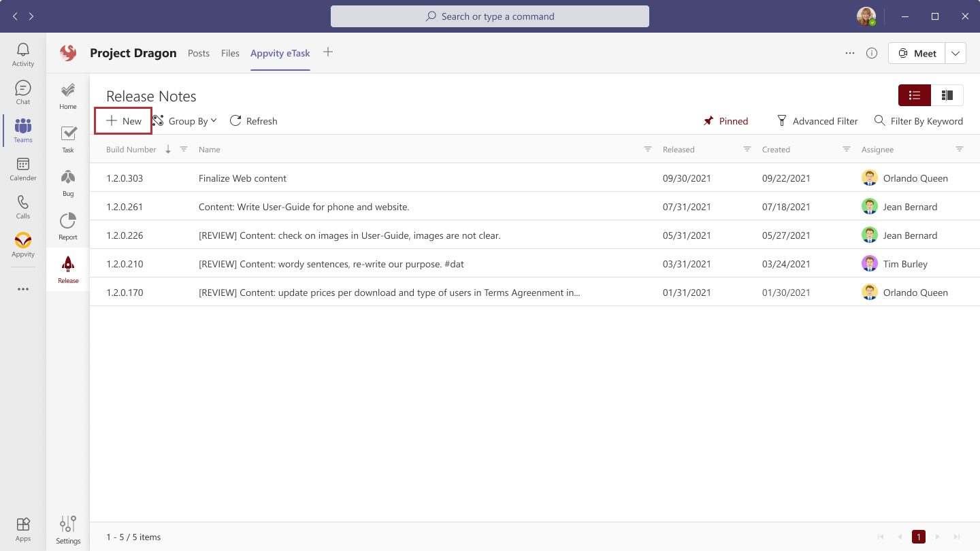980x551 pixels.
Task: Open the Bug section in the eTask sidebar
Action: pos(67,182)
